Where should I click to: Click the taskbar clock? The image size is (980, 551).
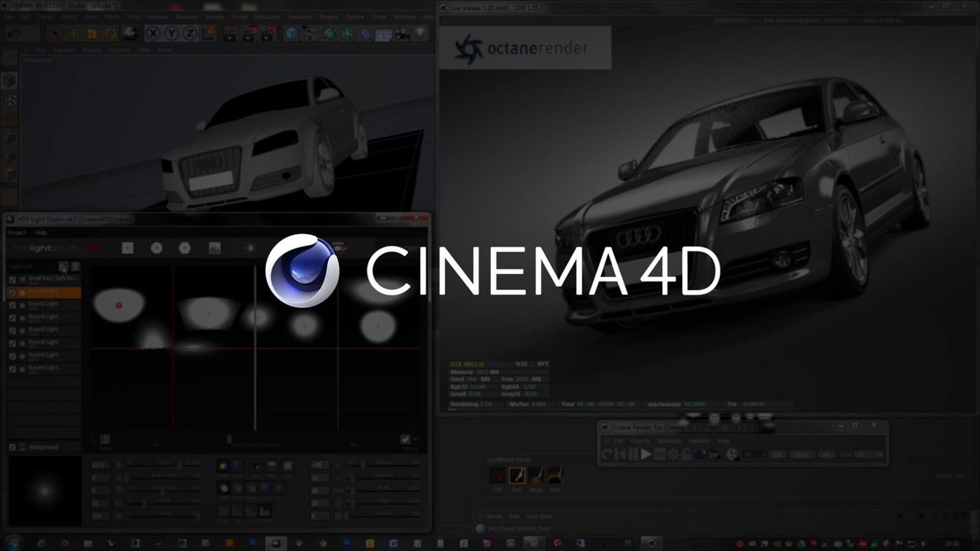952,543
